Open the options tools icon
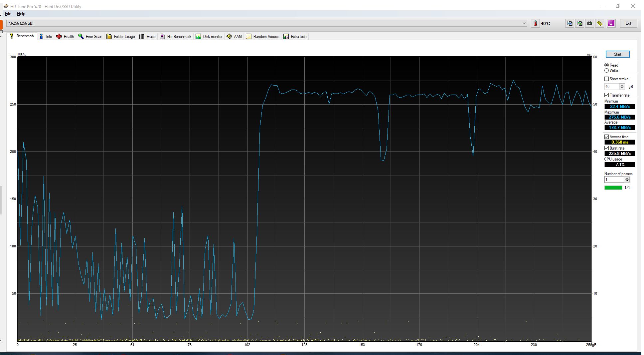Screen dimensions: 644x355 (600, 23)
